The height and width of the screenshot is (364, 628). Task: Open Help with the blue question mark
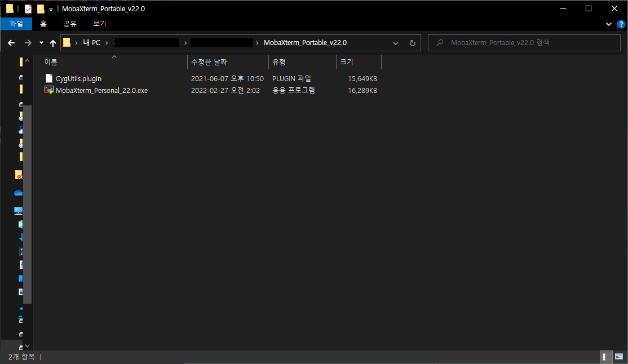pos(621,24)
